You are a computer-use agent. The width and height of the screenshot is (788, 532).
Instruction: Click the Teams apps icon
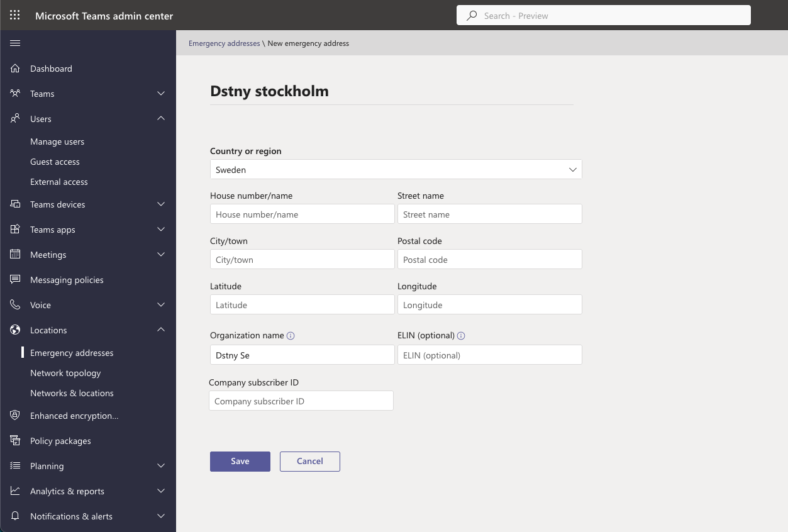pyautogui.click(x=15, y=230)
